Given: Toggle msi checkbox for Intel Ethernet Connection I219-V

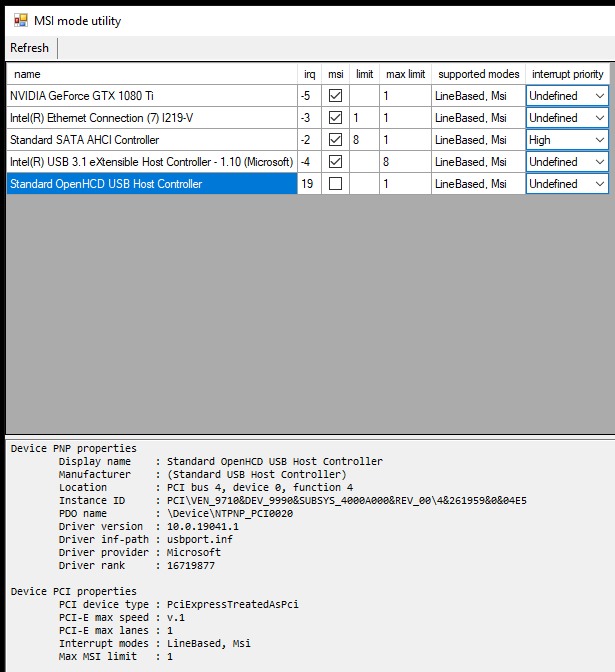Looking at the screenshot, I should 335,117.
